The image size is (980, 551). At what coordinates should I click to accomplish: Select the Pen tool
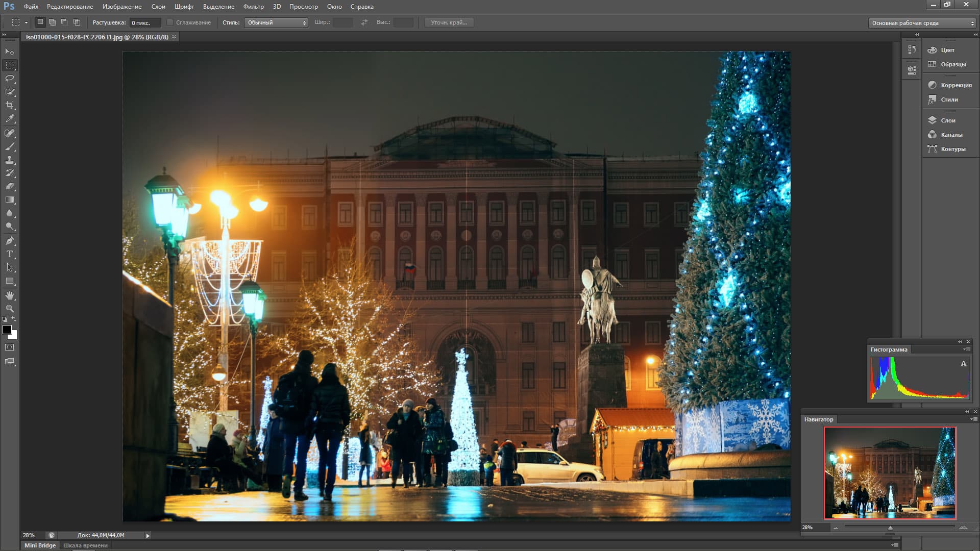(10, 241)
